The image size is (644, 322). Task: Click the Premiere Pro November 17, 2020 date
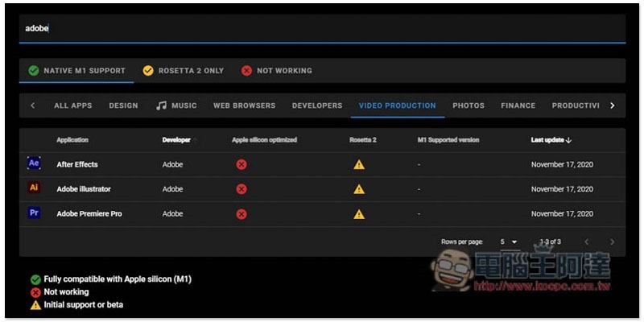(562, 214)
